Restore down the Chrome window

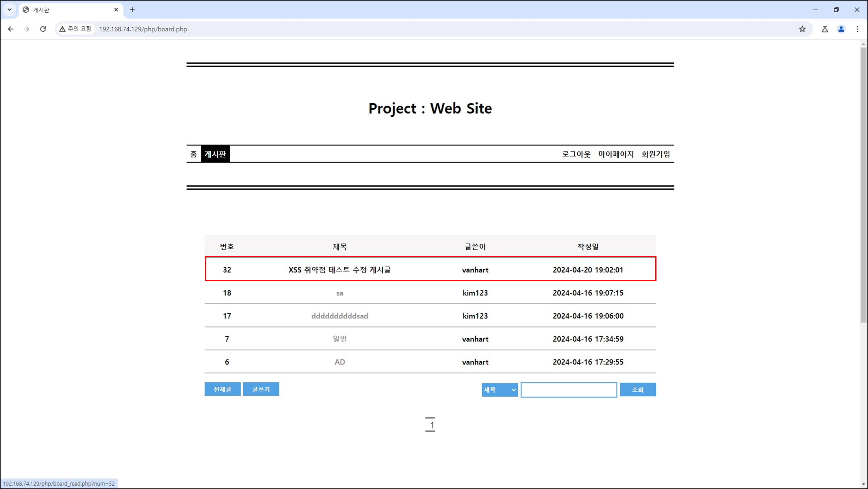click(836, 10)
